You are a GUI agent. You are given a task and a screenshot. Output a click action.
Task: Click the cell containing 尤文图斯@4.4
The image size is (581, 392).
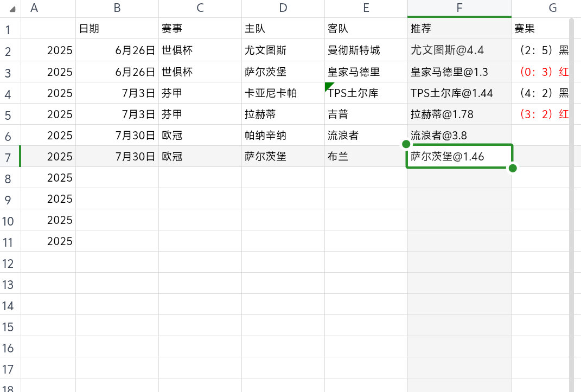(459, 50)
